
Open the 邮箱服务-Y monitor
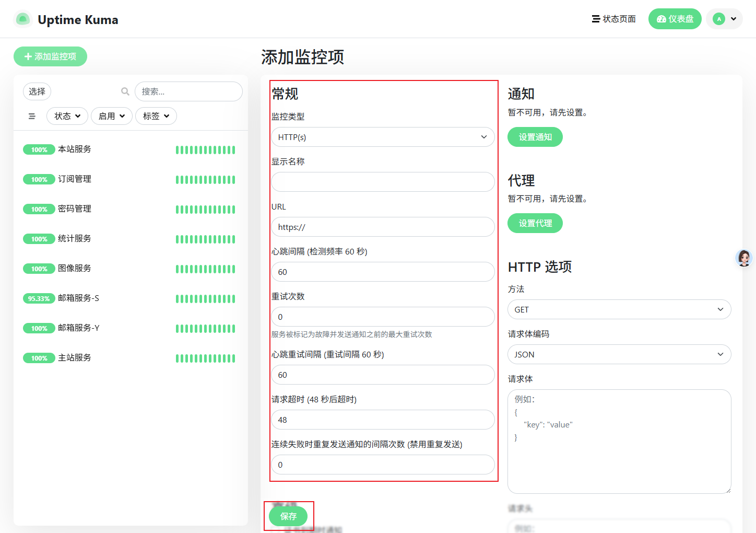point(131,328)
